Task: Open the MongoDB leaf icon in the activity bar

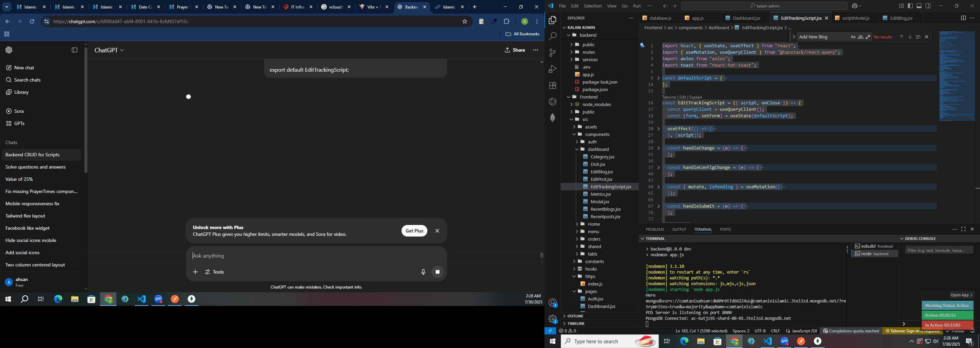Action: click(552, 118)
